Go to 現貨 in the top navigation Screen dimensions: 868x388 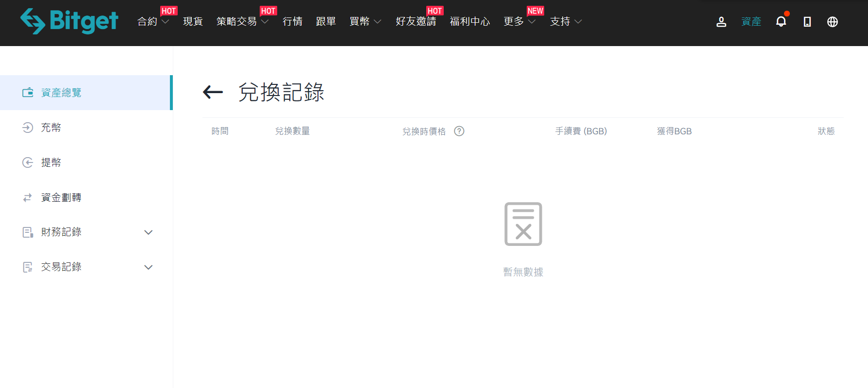193,21
